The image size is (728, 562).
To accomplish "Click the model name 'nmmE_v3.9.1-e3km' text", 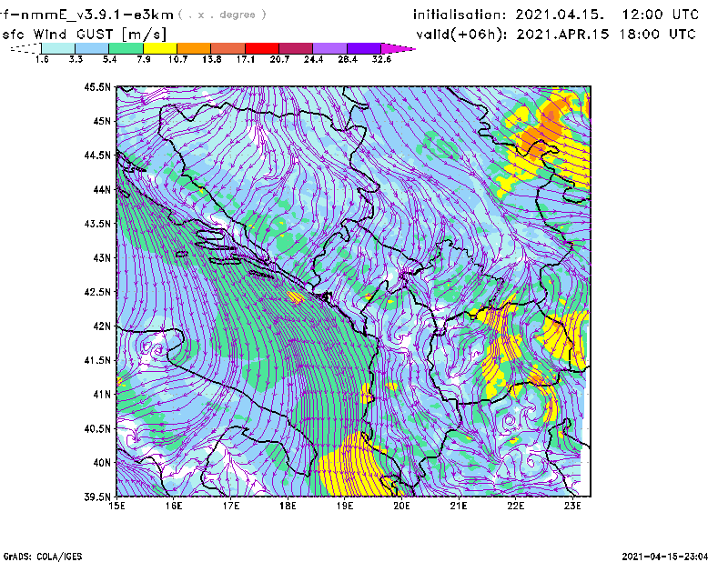I will pos(97,15).
